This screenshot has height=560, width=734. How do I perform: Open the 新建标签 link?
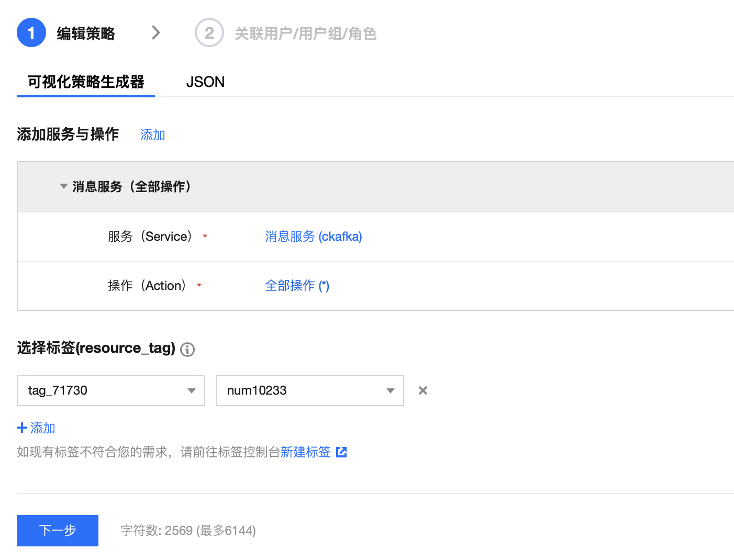tap(306, 452)
